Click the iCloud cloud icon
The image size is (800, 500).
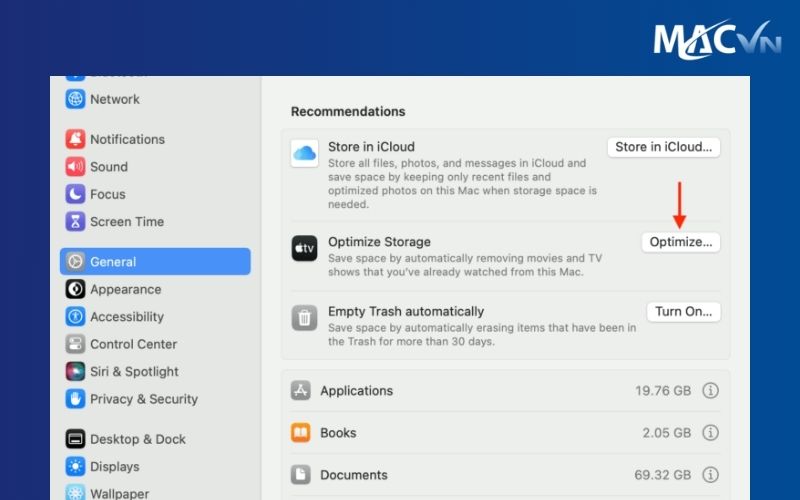coord(305,153)
